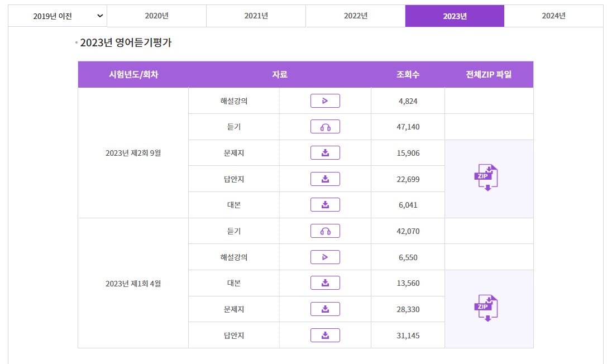This screenshot has width=607, height=364.
Task: Click 해설강의 label in the 제2회 9월 rows
Action: pyautogui.click(x=234, y=101)
